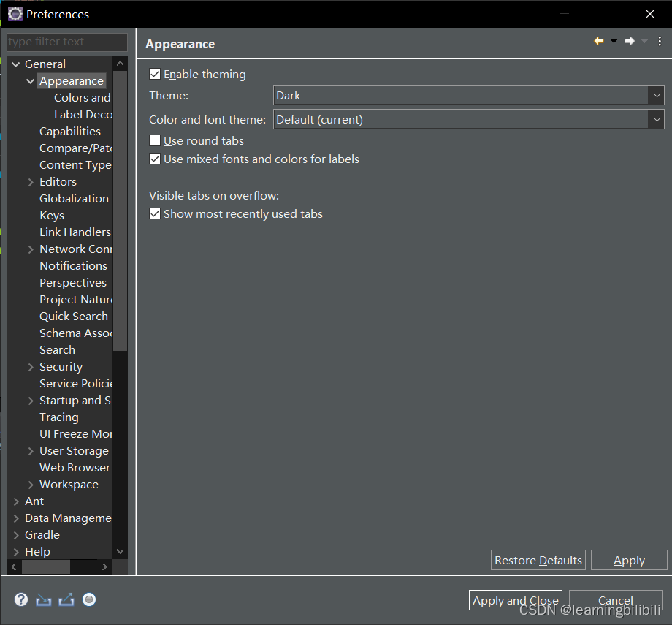672x625 pixels.
Task: Open the back history dropdown arrow
Action: (x=614, y=41)
